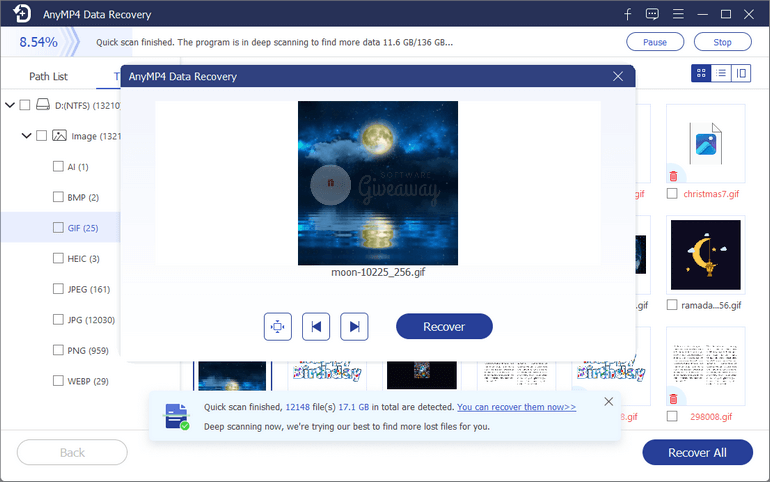The image size is (770, 482).
Task: Dismiss the quick scan finished notification
Action: coord(609,402)
